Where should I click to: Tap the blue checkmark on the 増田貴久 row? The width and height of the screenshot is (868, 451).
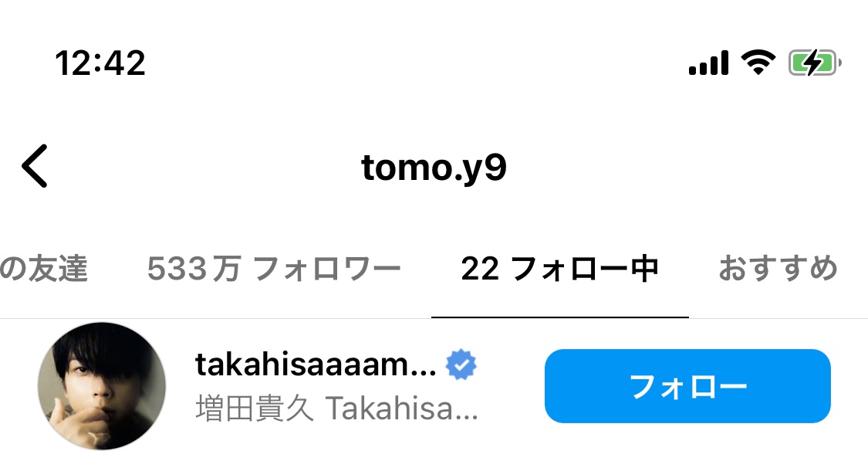[461, 365]
